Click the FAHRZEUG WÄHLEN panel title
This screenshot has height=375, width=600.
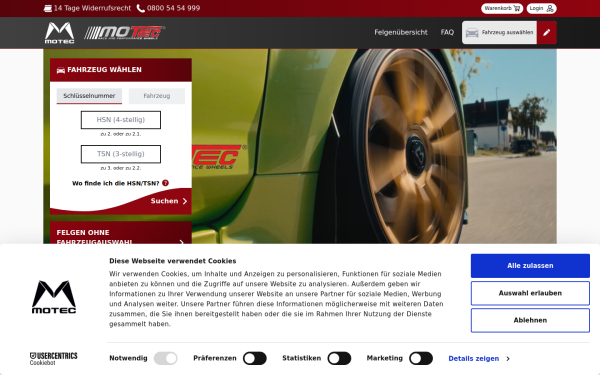tap(104, 70)
